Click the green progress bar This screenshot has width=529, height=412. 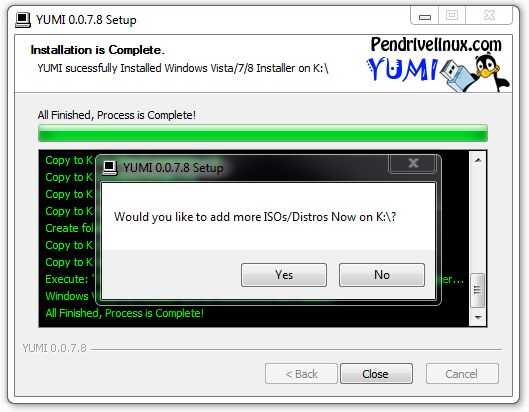(x=263, y=133)
